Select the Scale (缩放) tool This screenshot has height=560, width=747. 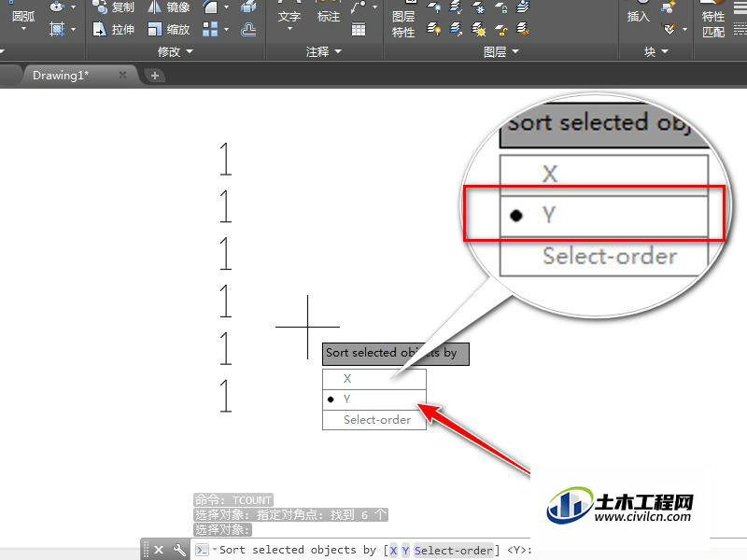click(169, 30)
